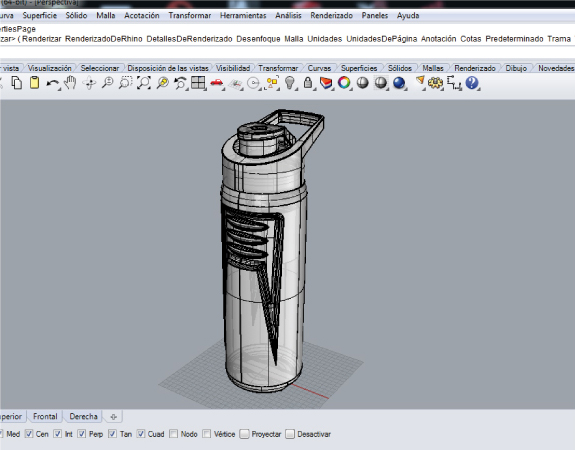Choose DetallesDeRenderizado command option
This screenshot has width=575, height=450.
(189, 39)
